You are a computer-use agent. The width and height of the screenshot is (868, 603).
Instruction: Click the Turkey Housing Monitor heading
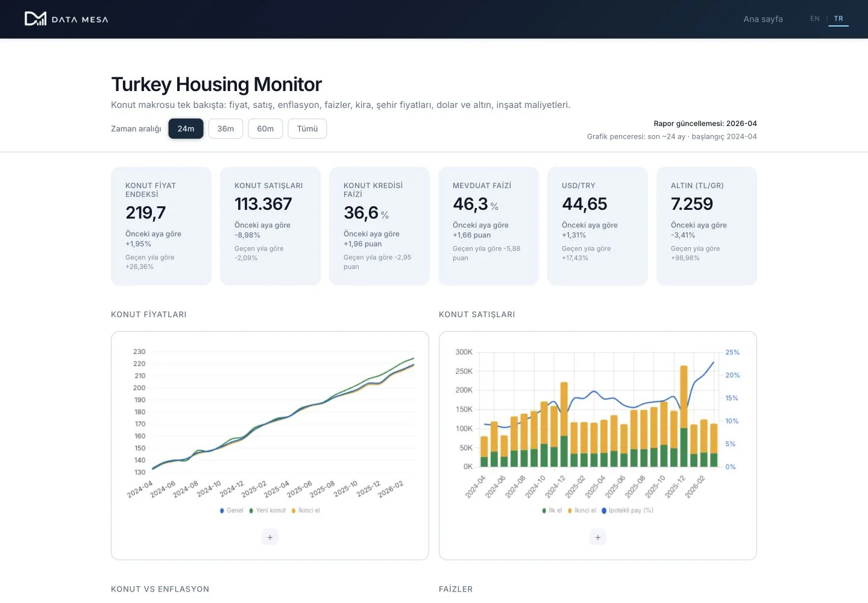point(216,84)
